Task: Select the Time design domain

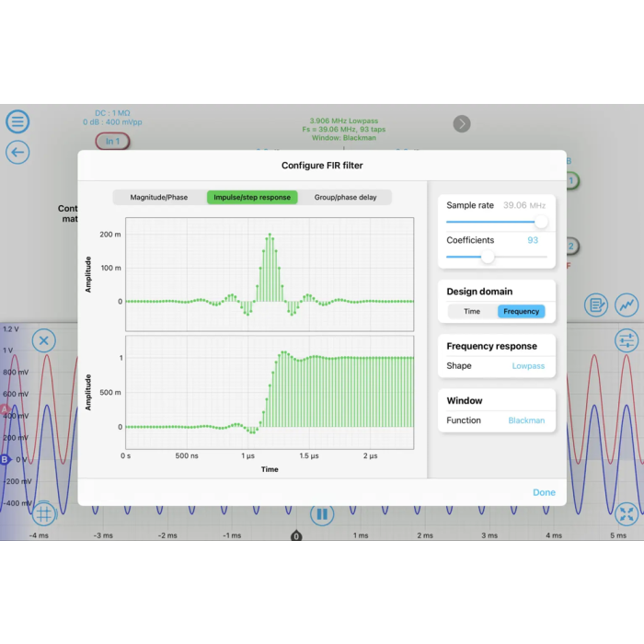Action: 472,312
